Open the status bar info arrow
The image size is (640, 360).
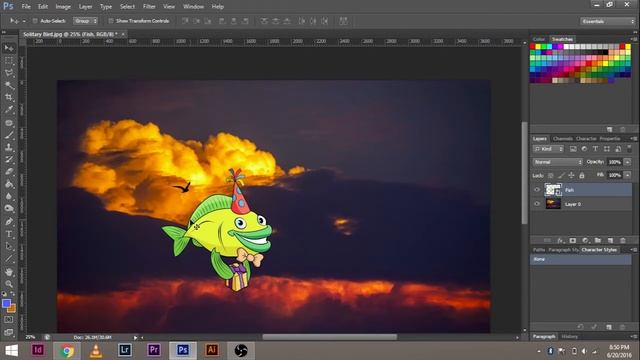(135, 338)
